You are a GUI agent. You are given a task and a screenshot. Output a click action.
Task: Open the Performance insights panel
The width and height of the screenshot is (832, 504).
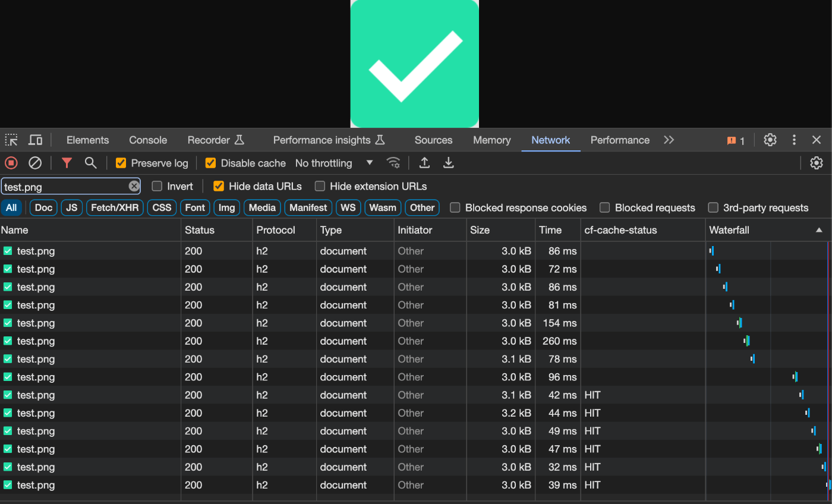point(323,140)
